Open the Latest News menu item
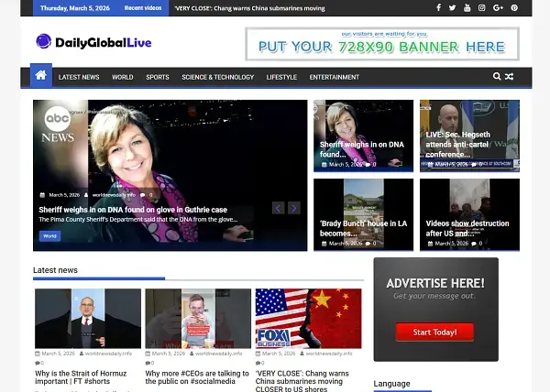Viewport: 550px width, 392px height. pos(79,77)
